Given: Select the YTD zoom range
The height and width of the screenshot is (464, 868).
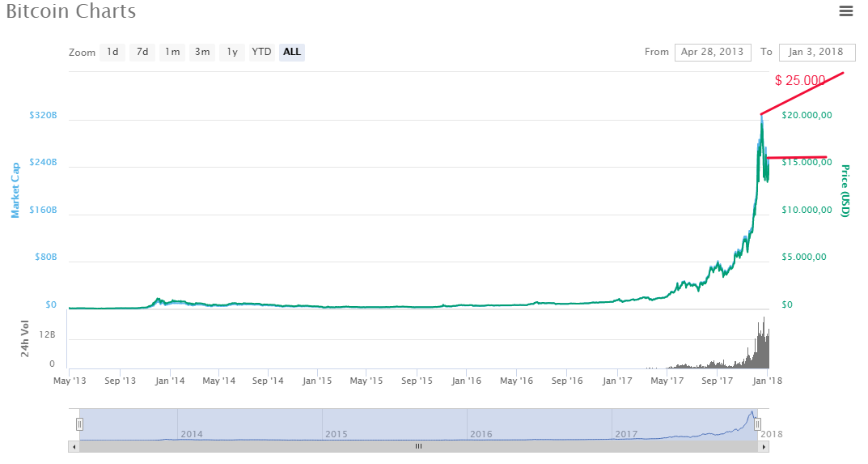Looking at the screenshot, I should click(x=262, y=52).
